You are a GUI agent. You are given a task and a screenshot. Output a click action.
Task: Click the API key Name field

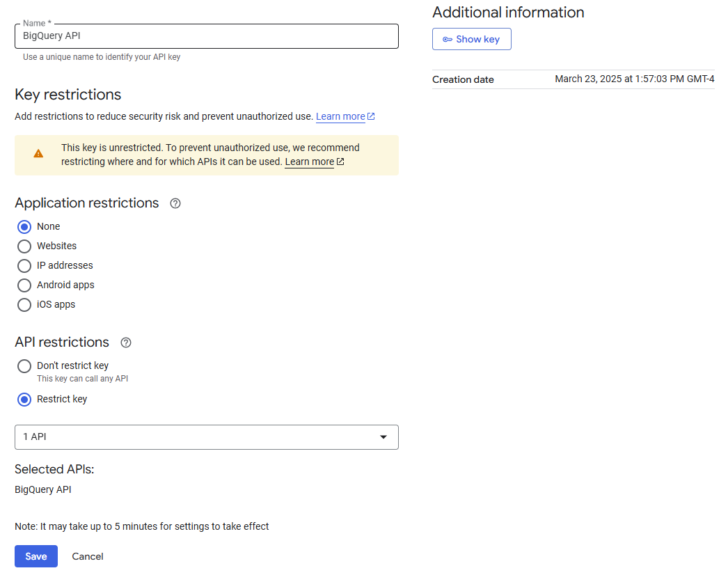[x=206, y=36]
